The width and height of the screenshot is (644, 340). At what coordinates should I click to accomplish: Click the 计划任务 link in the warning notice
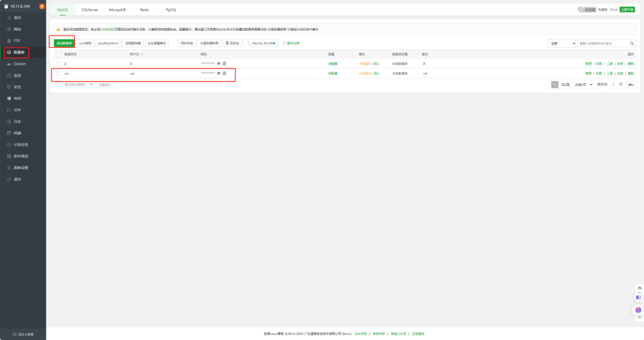[x=107, y=29]
